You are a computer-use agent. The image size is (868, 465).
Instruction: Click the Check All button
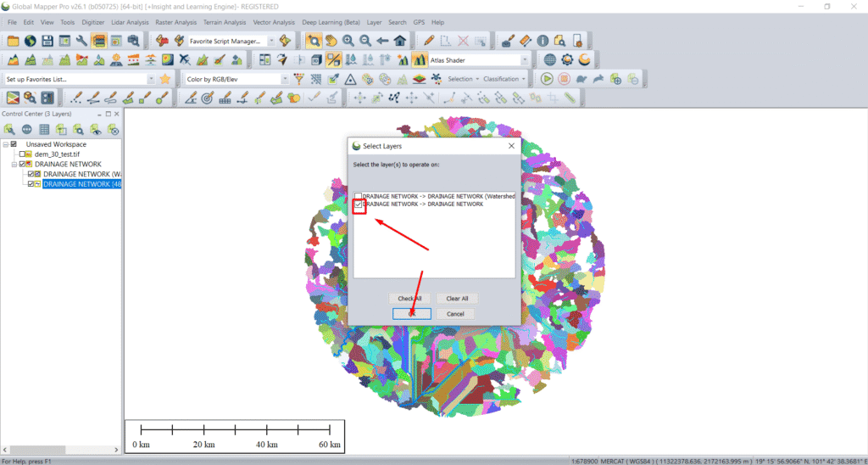(409, 298)
